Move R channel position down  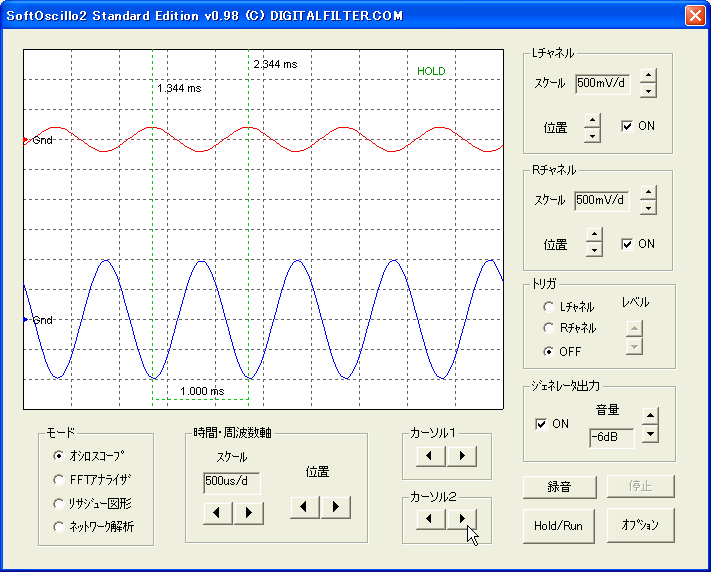tap(594, 249)
